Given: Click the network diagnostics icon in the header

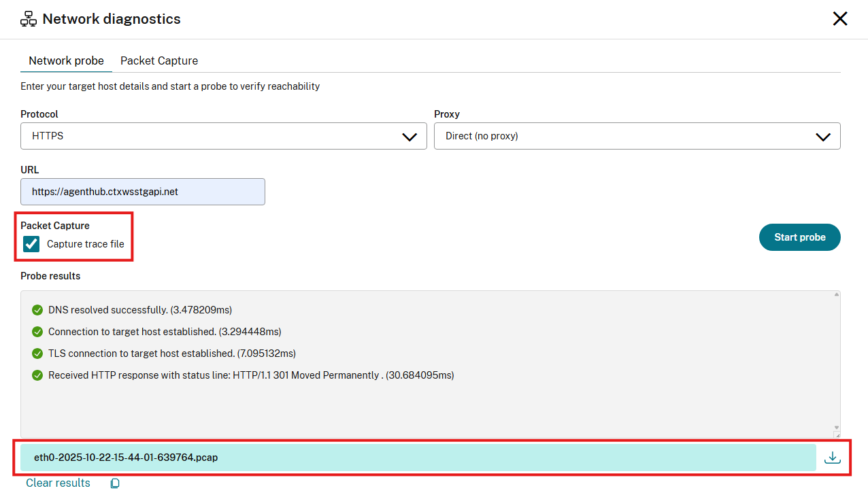Looking at the screenshot, I should click(28, 18).
